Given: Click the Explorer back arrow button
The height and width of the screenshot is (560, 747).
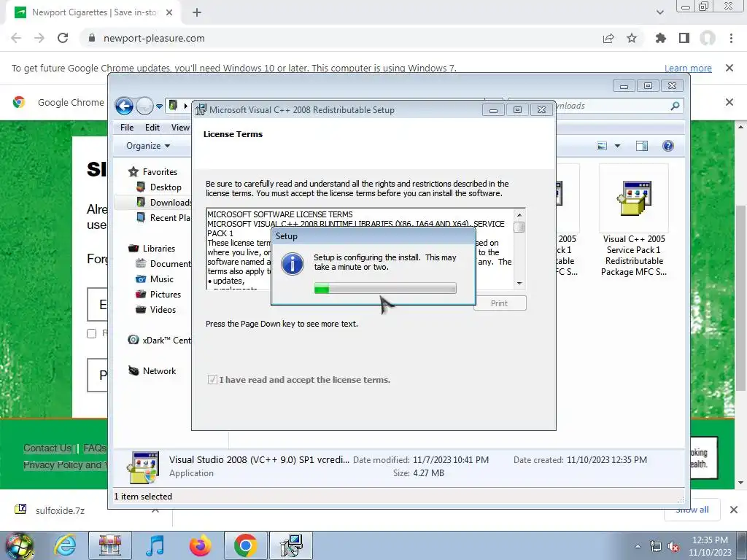Looking at the screenshot, I should (x=124, y=106).
